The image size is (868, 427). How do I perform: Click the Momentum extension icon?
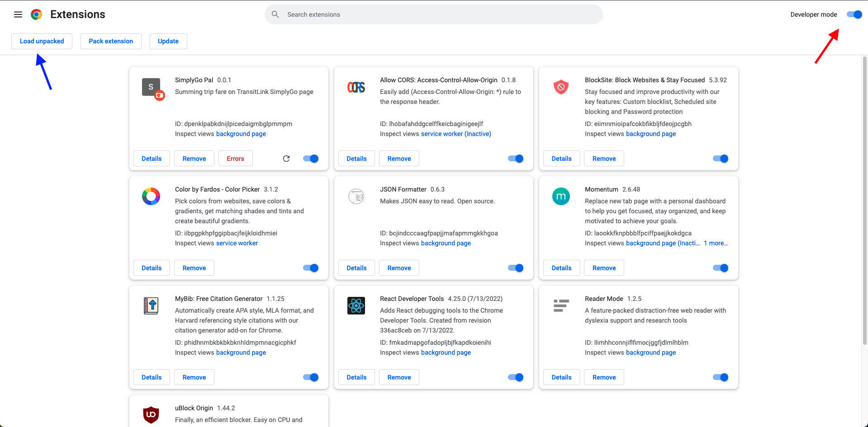tap(561, 197)
